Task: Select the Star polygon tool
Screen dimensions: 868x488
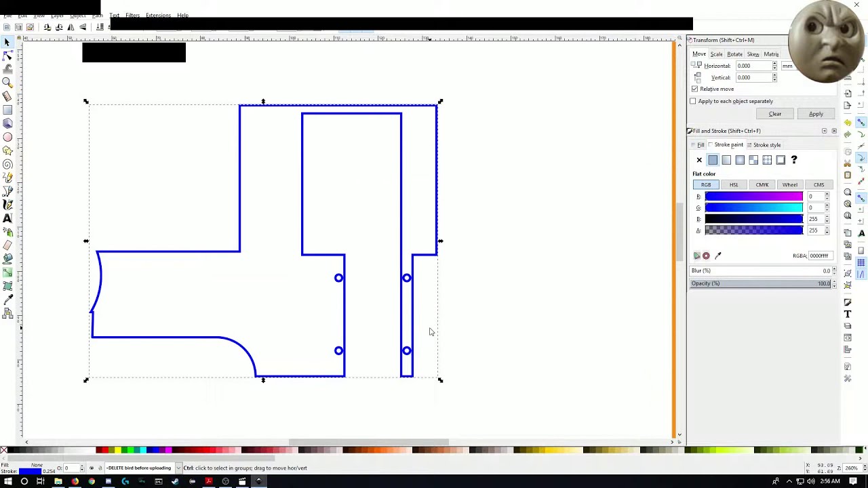Action: coord(7,150)
